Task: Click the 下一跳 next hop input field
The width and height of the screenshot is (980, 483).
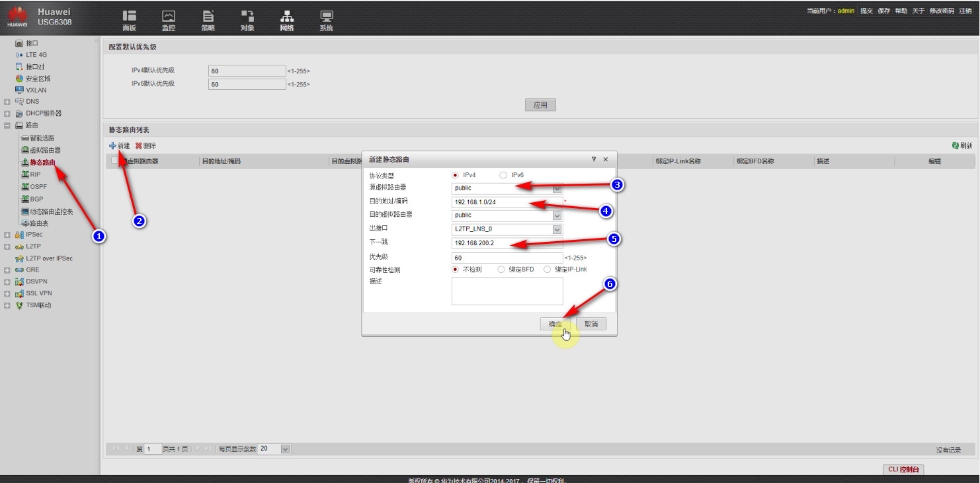Action: coord(507,243)
